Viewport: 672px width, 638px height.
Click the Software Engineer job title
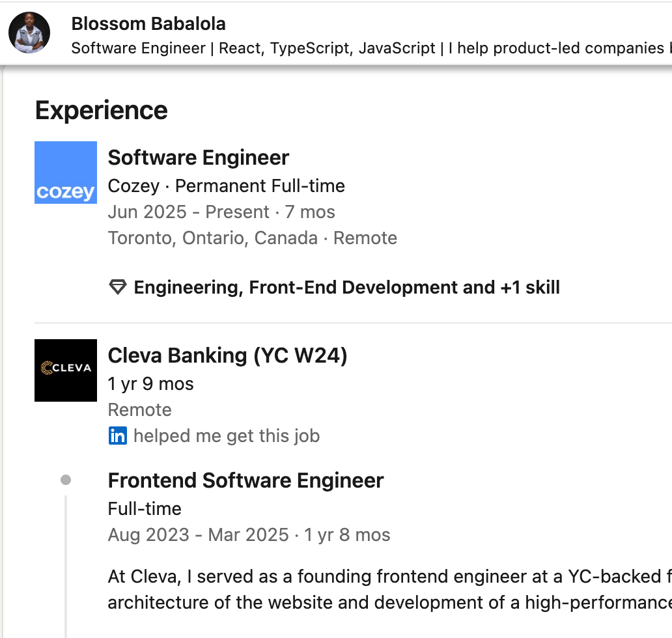199,158
